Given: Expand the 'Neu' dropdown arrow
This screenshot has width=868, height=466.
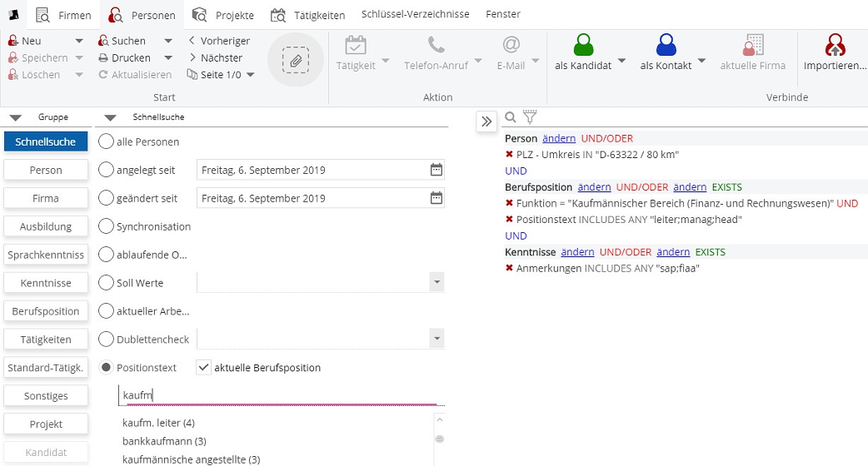Looking at the screenshot, I should 79,41.
